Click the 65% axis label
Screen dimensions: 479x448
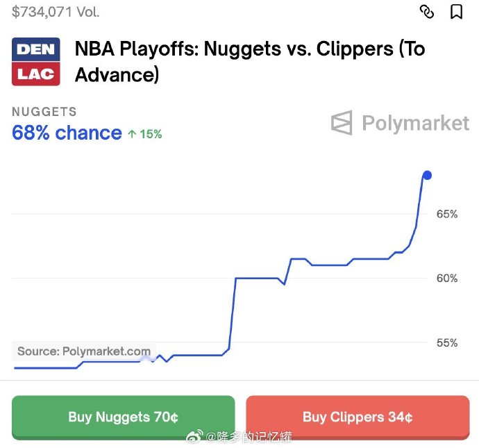[x=446, y=214]
